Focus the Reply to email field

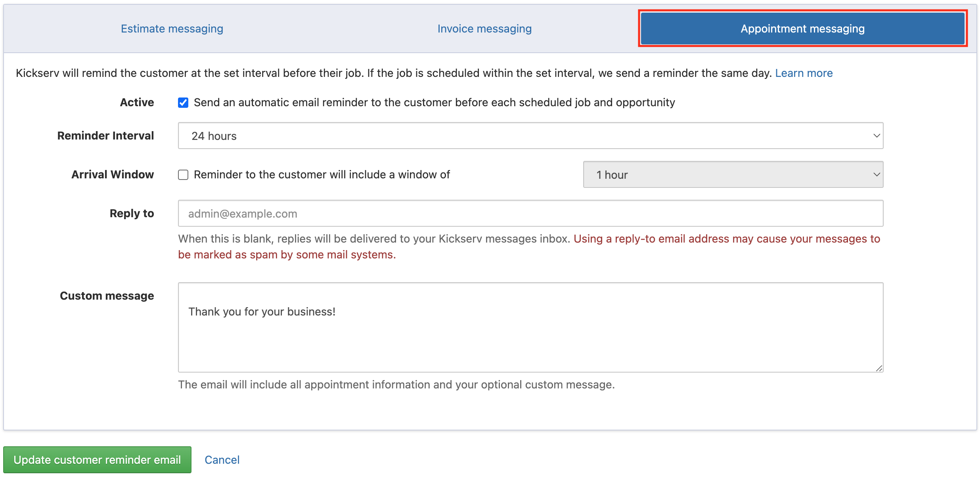pyautogui.click(x=530, y=214)
